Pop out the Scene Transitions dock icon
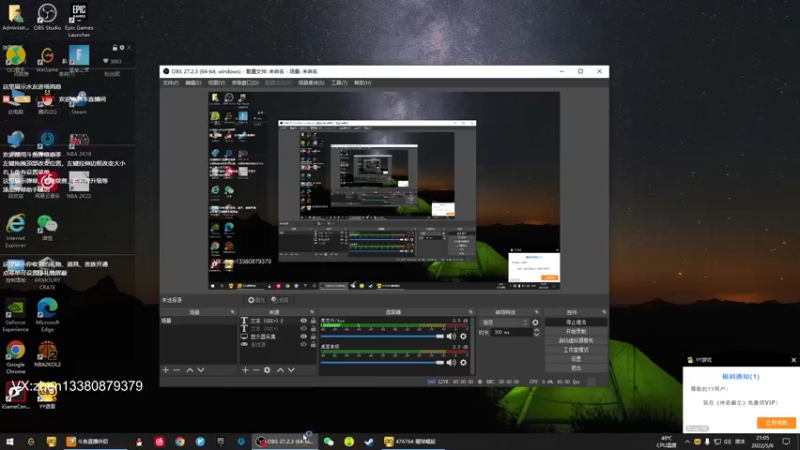This screenshot has height=450, width=800. [x=536, y=312]
